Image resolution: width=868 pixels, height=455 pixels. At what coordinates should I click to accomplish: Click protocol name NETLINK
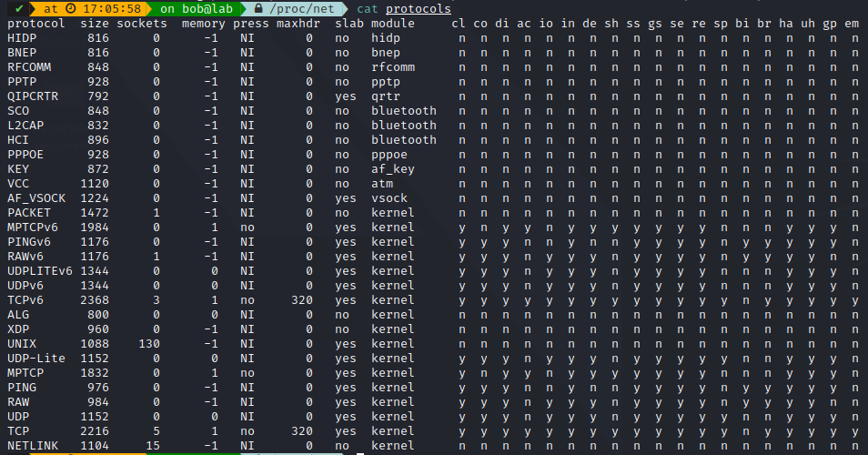pyautogui.click(x=33, y=446)
